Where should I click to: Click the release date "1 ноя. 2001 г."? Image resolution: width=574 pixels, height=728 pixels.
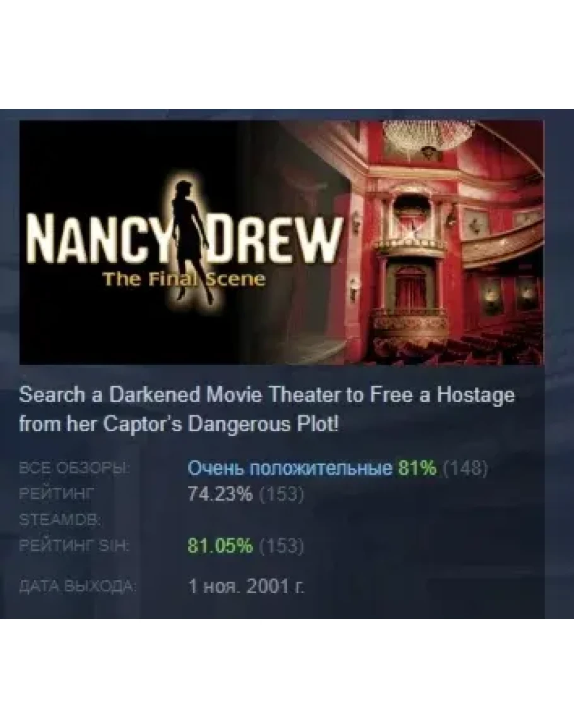(x=247, y=586)
